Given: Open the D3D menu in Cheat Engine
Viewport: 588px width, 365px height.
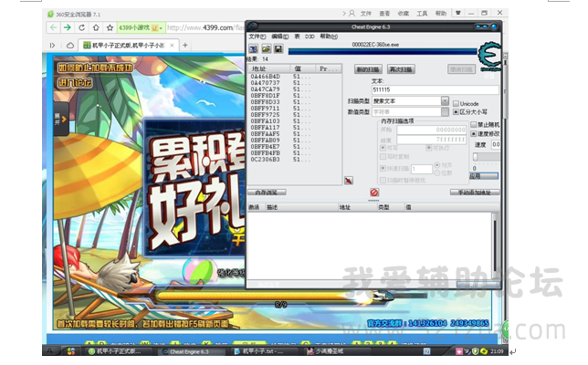Looking at the screenshot, I should coord(310,36).
